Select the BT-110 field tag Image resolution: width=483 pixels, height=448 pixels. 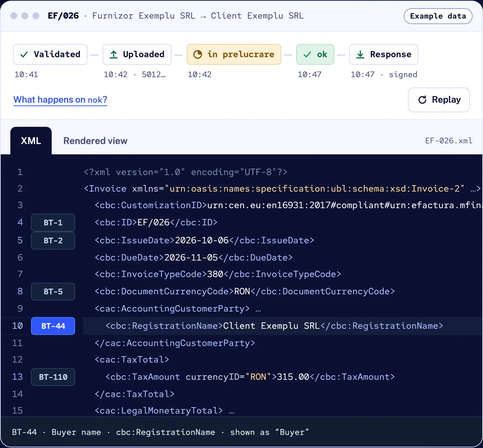tap(53, 377)
